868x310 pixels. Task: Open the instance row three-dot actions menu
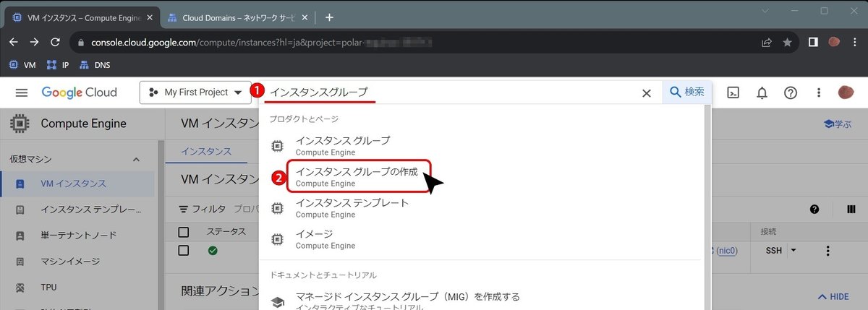(828, 251)
